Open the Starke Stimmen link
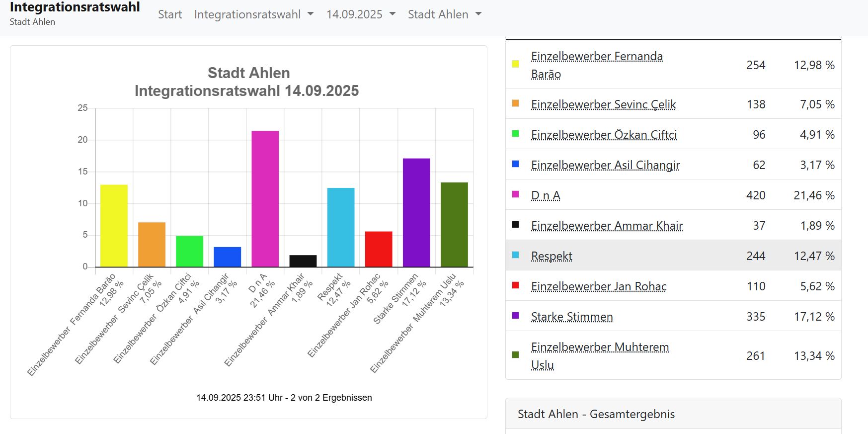 pos(572,317)
